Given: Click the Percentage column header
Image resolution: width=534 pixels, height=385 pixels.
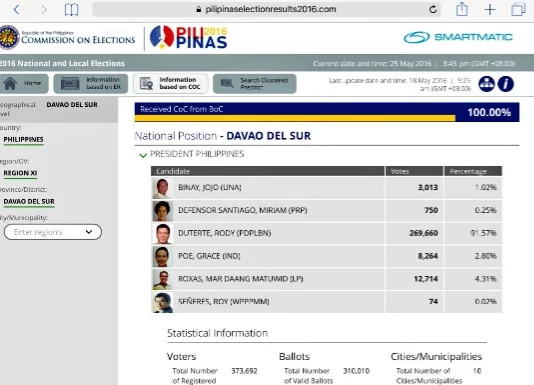Looking at the screenshot, I should (473, 171).
